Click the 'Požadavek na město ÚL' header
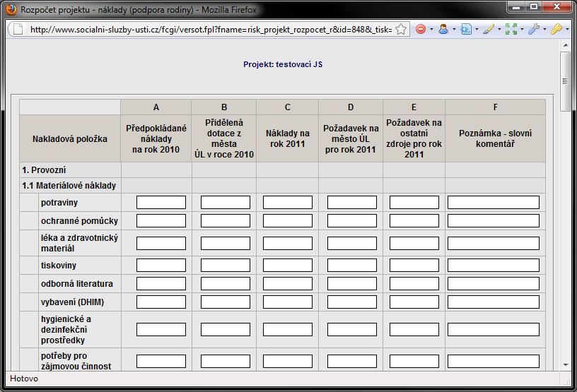 tap(351, 138)
